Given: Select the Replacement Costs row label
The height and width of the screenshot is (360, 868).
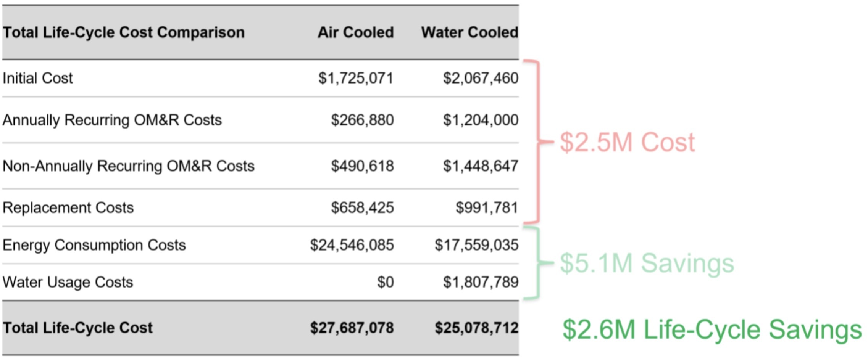Looking at the screenshot, I should (x=68, y=208).
